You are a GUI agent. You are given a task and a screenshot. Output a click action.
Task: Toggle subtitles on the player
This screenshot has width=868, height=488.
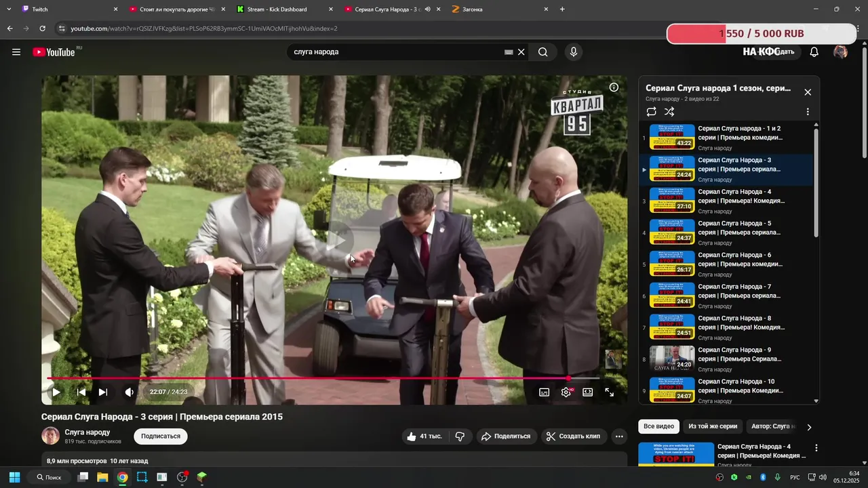[544, 392]
